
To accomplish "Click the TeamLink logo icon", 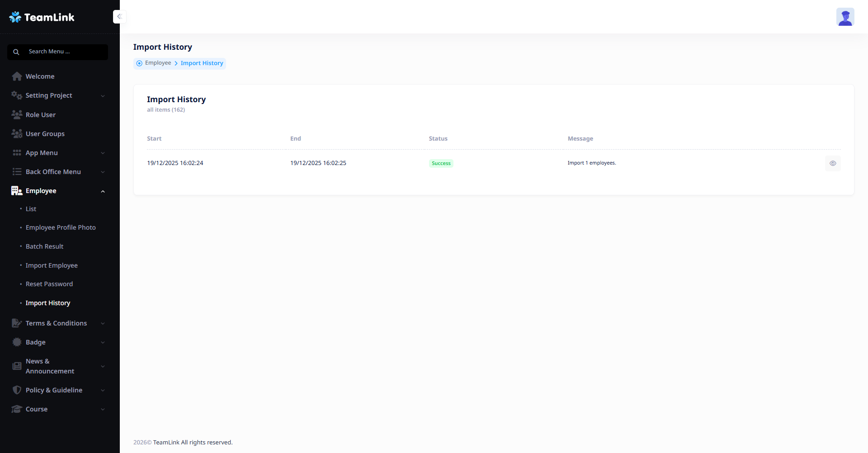I will pos(15,17).
